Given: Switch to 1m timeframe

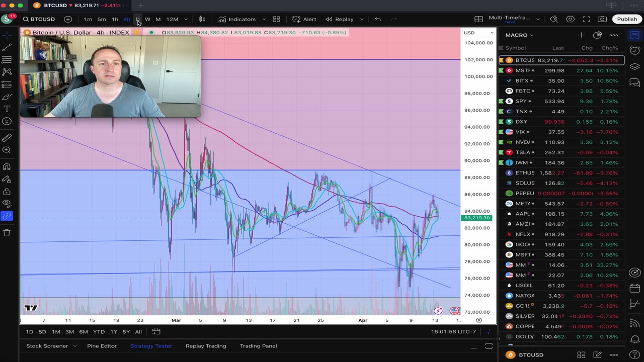Looking at the screenshot, I should point(88,19).
